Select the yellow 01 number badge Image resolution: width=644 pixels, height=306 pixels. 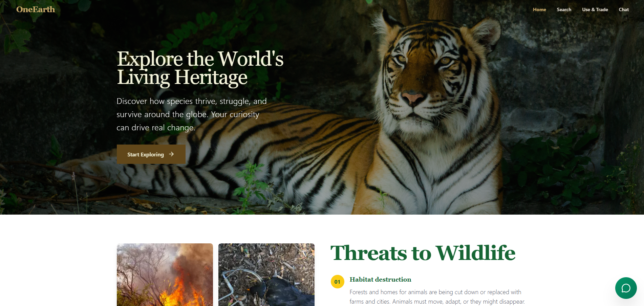pos(337,282)
